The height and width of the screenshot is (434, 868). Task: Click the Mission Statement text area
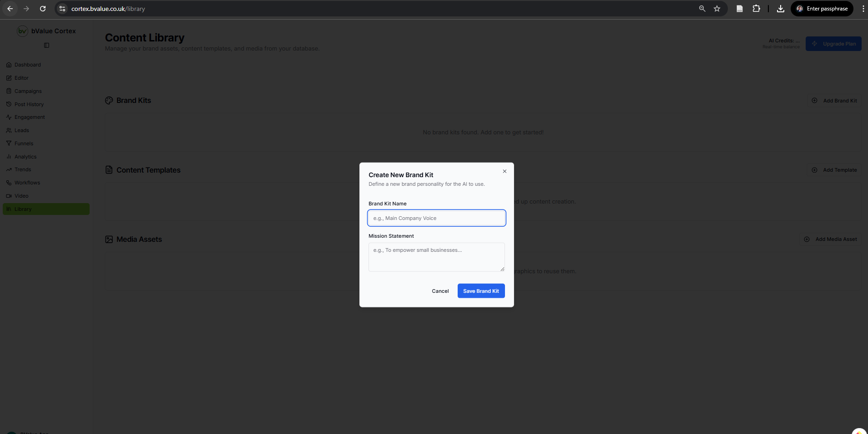tap(436, 257)
